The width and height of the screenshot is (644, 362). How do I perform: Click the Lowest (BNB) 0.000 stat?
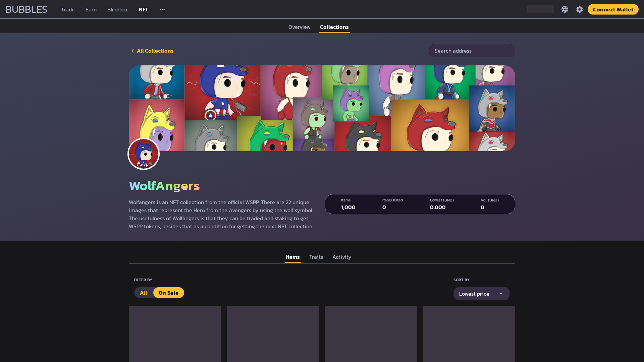(442, 204)
